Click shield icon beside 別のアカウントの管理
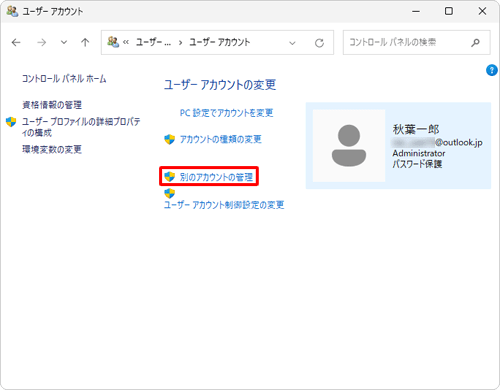The image size is (500, 390). 169,177
